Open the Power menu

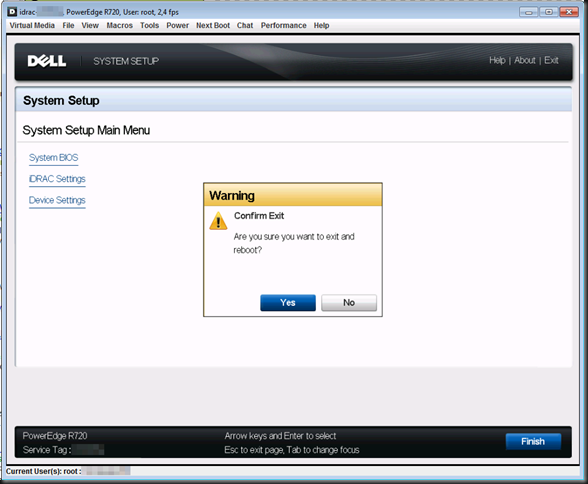(x=177, y=25)
